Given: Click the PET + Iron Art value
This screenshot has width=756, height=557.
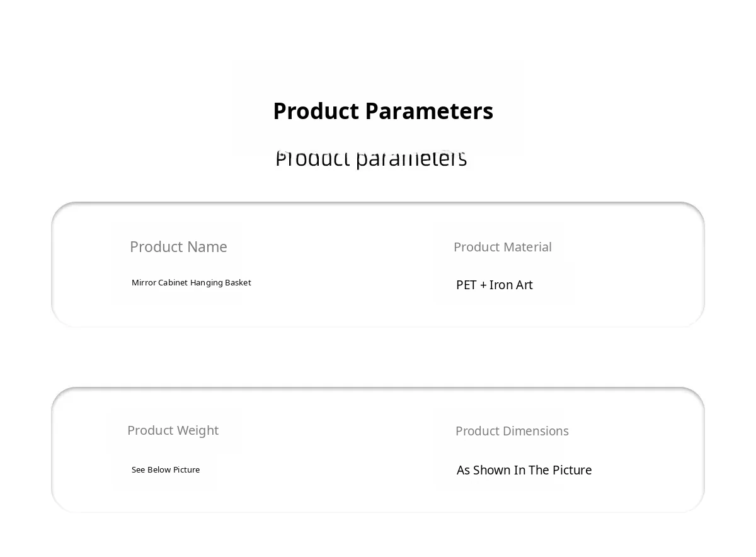Looking at the screenshot, I should click(494, 285).
